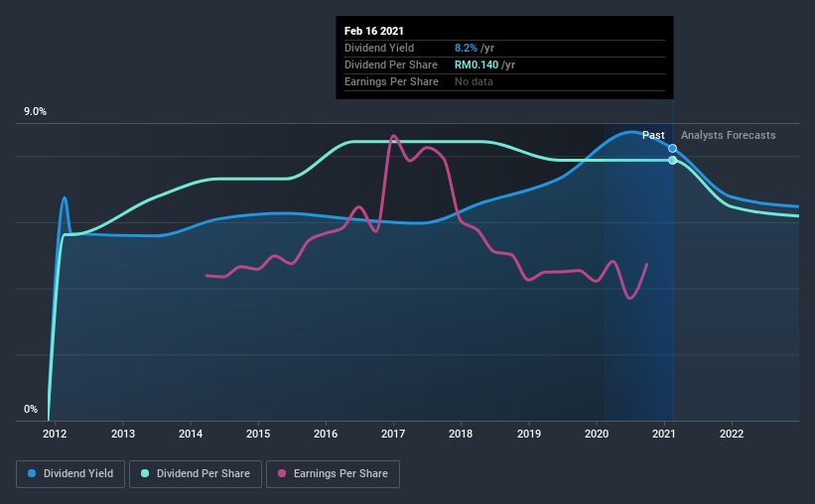815x504 pixels.
Task: Click the 8.2% dividend yield value in tooltip
Action: click(466, 48)
